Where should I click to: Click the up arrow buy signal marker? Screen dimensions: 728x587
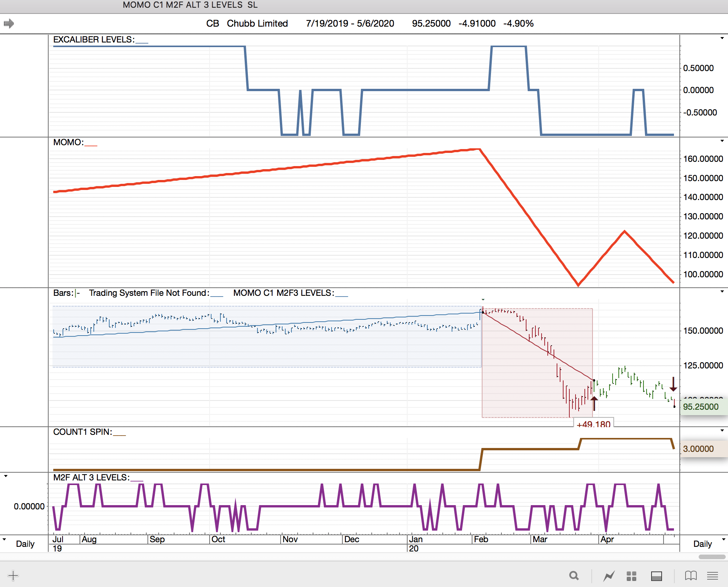[x=594, y=404]
